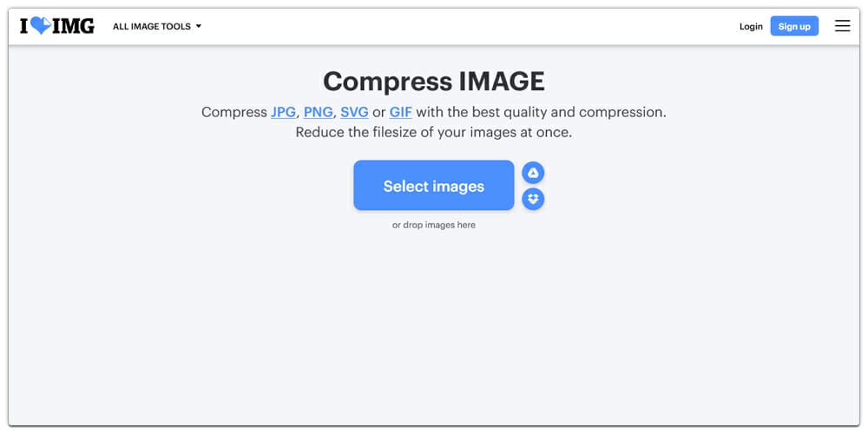868x434 pixels.
Task: Open the Login link
Action: tap(751, 27)
